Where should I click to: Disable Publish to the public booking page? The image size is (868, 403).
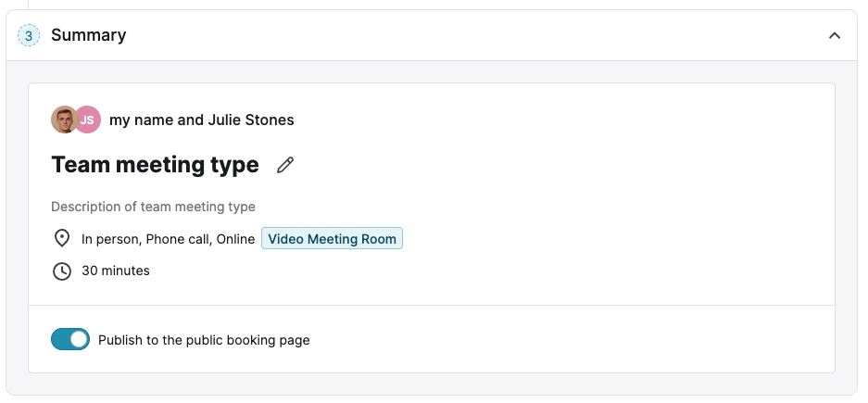point(70,340)
